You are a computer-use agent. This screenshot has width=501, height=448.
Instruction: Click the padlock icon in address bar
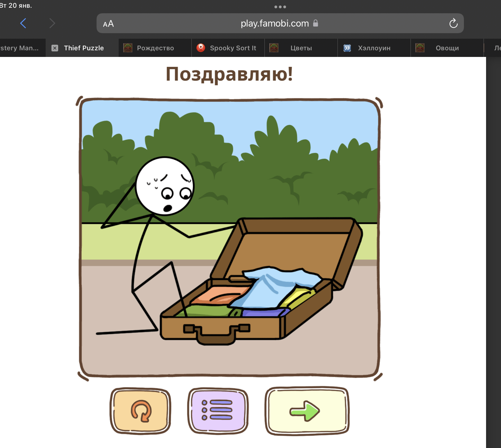tap(315, 23)
